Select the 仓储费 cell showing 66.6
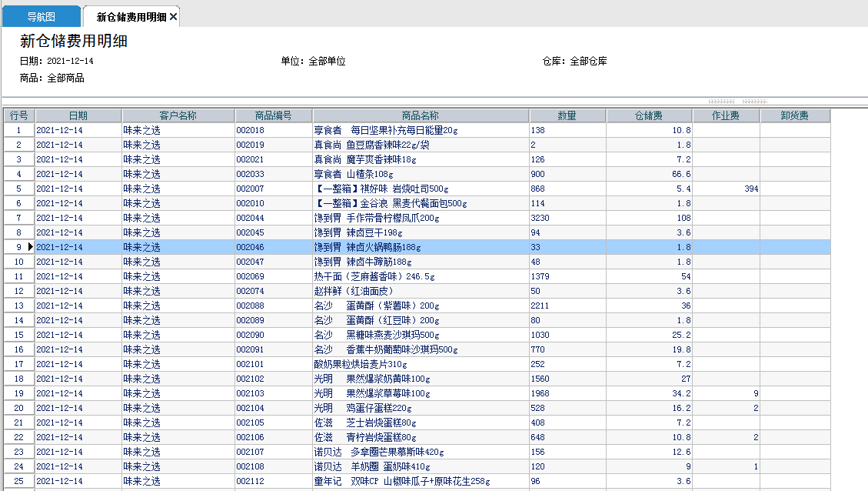This screenshot has width=868, height=491. tap(649, 174)
